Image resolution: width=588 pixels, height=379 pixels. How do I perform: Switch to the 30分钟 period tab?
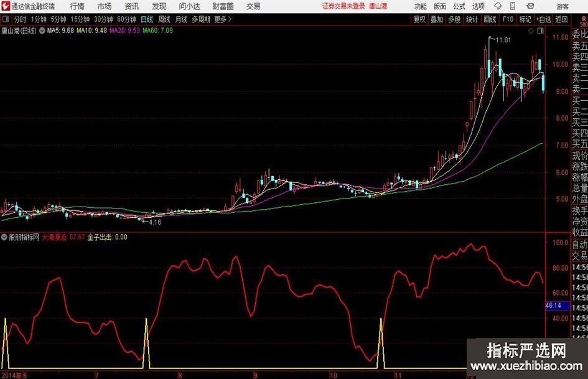(x=103, y=19)
